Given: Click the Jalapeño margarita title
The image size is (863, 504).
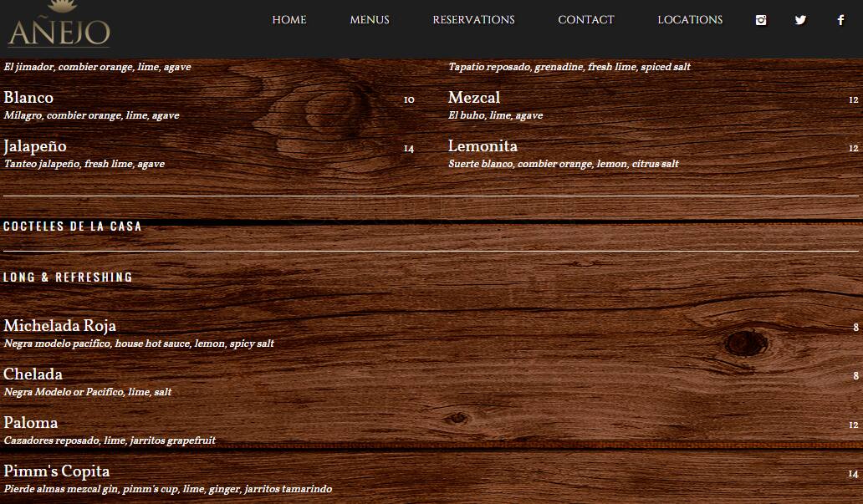Looking at the screenshot, I should pos(35,146).
